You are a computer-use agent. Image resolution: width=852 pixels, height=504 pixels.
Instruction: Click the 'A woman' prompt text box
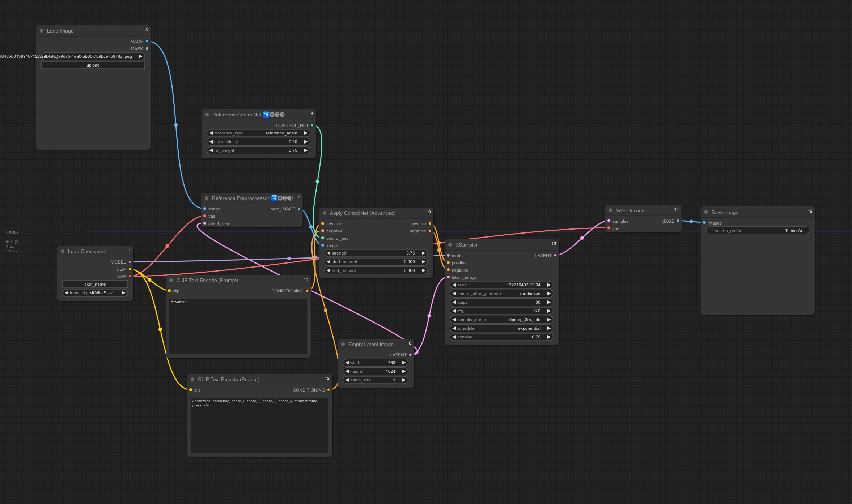[238, 326]
